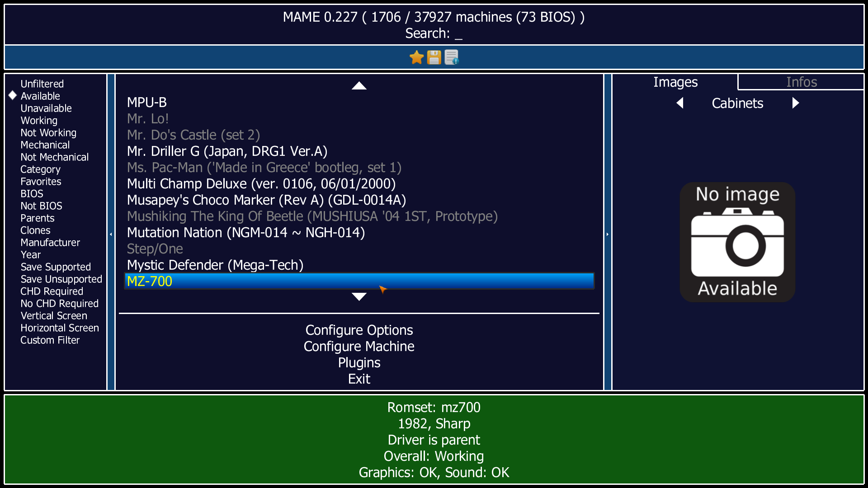This screenshot has width=868, height=488.
Task: Select the Available filter
Action: pos(40,96)
